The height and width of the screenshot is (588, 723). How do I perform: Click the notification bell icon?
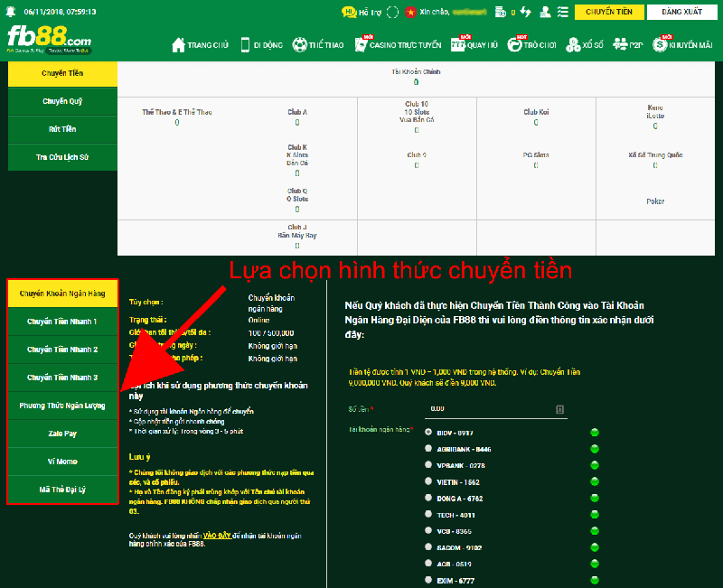pyautogui.click(x=10, y=12)
